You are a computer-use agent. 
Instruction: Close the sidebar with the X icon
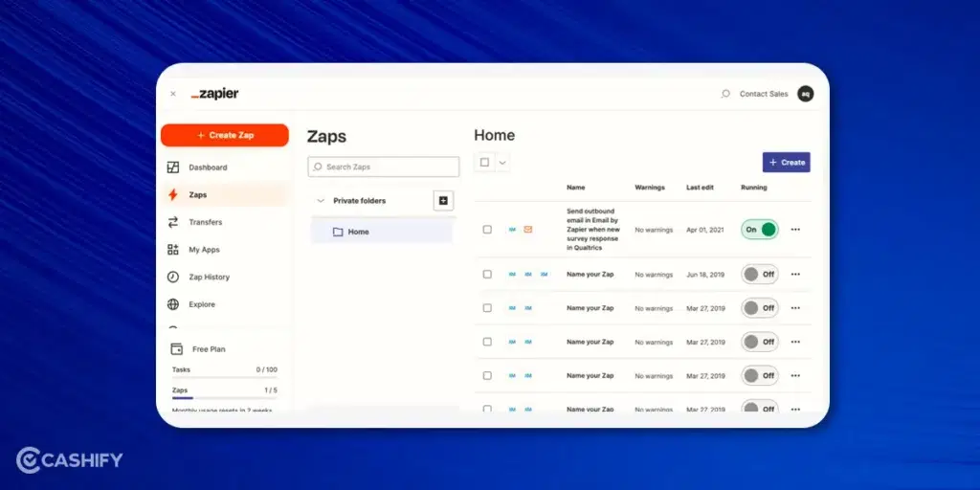[x=173, y=94]
